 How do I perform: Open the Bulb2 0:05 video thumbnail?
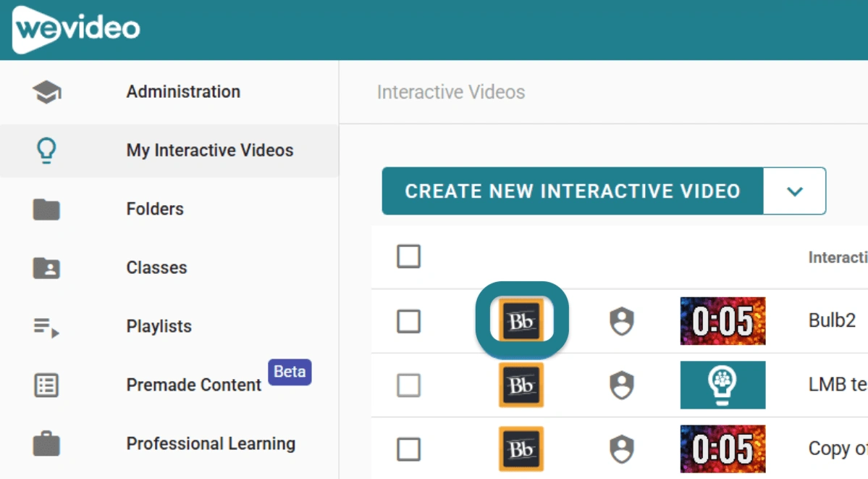click(x=723, y=321)
